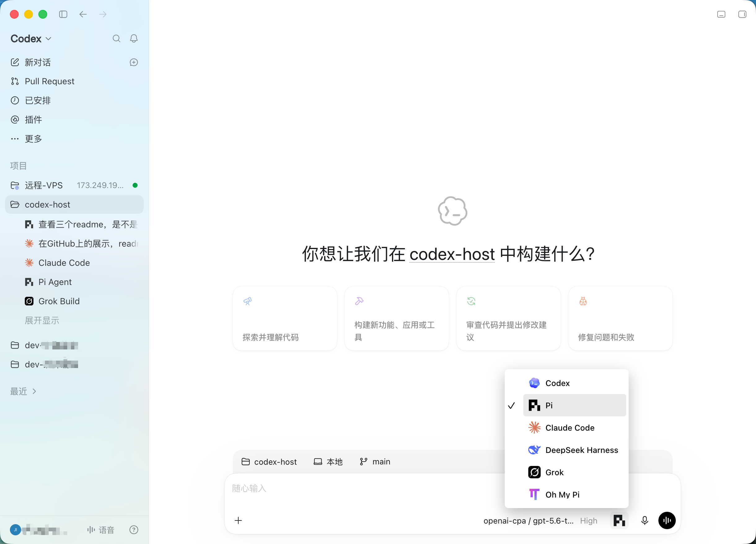Collapse the codex-host project folder
This screenshot has width=756, height=544.
point(74,204)
